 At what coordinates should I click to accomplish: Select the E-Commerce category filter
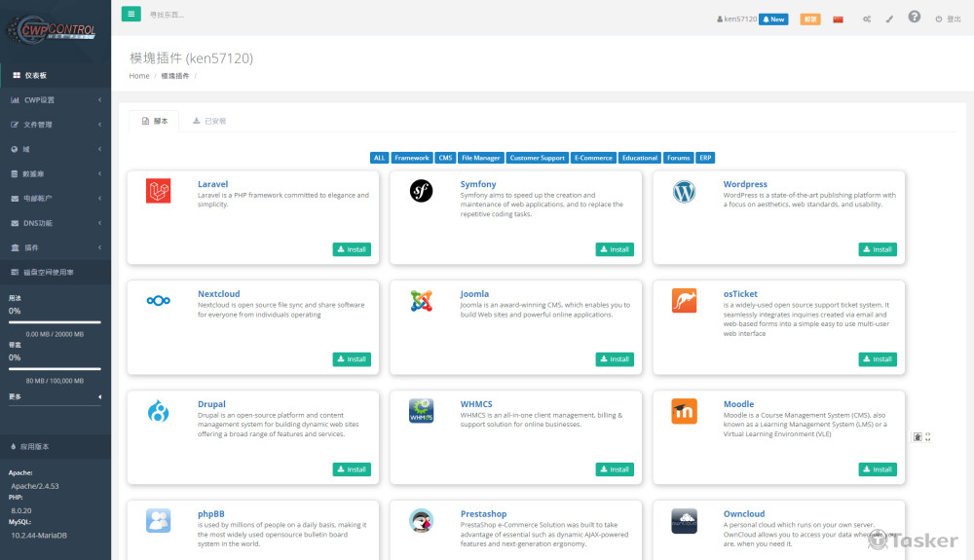tap(593, 158)
